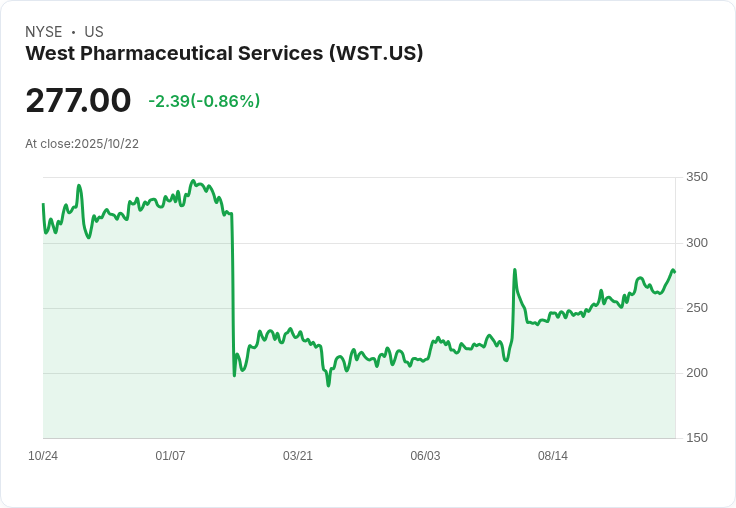This screenshot has width=736, height=508.
Task: Click the NYSE exchange label
Action: (x=44, y=32)
